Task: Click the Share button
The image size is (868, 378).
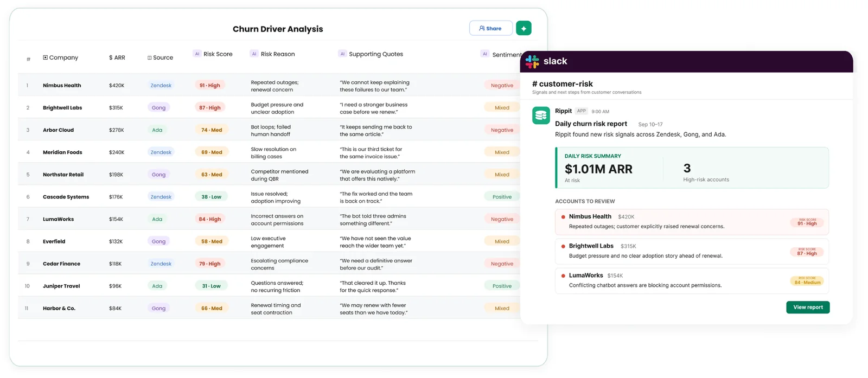Action: pos(490,28)
